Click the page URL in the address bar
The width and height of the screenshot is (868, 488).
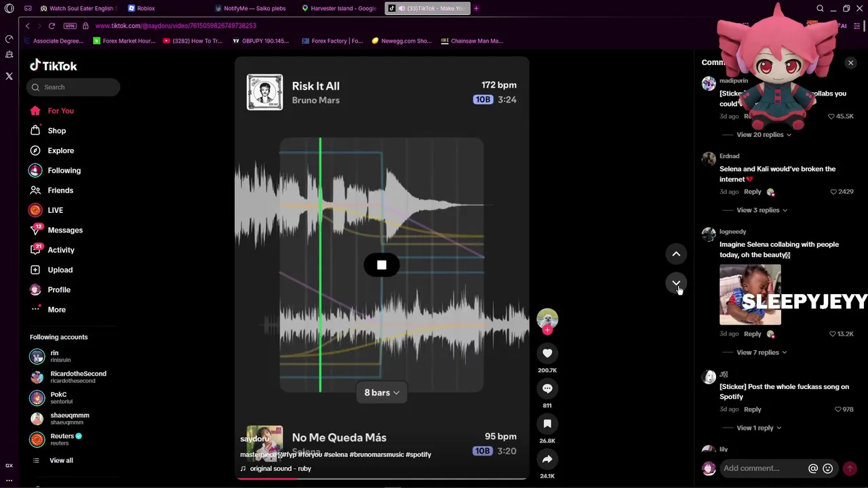pos(176,26)
